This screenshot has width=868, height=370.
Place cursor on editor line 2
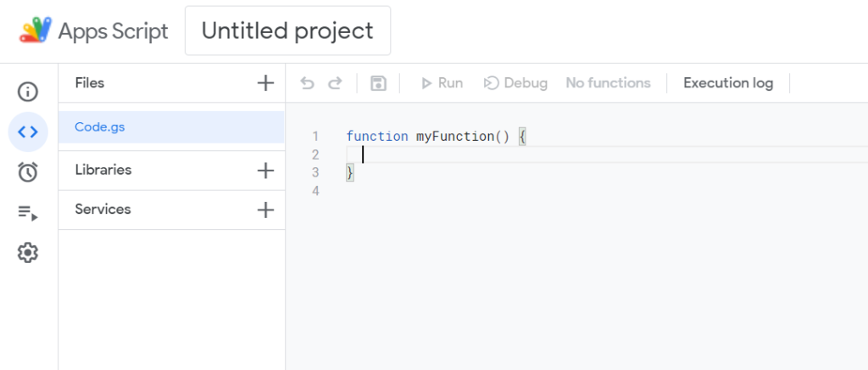(x=607, y=154)
